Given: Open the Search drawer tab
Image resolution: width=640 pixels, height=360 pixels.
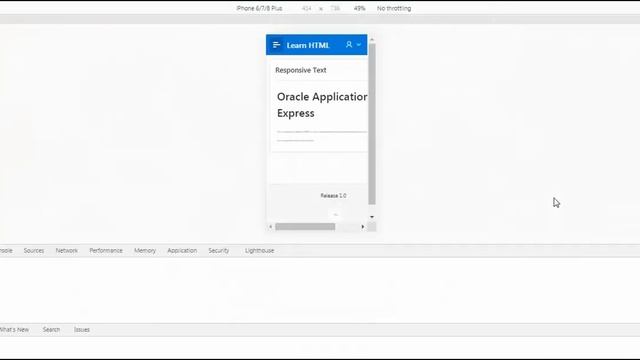Looking at the screenshot, I should (51, 329).
